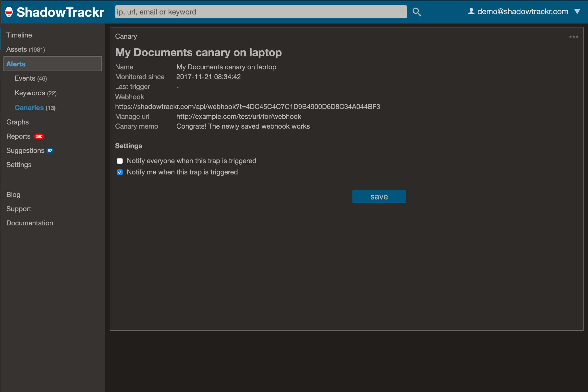
Task: Click the search magnifying glass icon
Action: pos(416,11)
